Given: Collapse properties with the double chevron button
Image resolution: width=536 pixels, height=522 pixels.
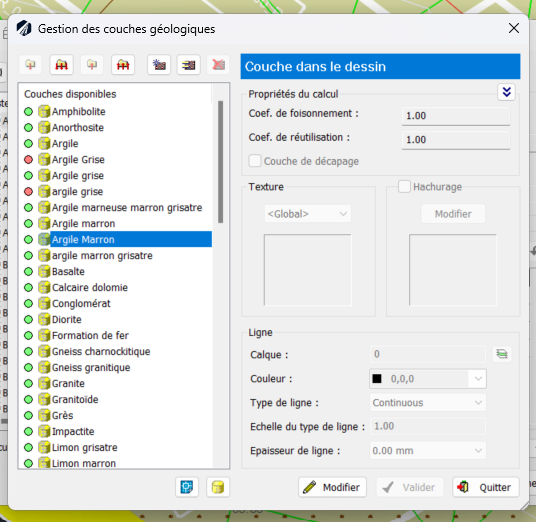Looking at the screenshot, I should tap(507, 92).
